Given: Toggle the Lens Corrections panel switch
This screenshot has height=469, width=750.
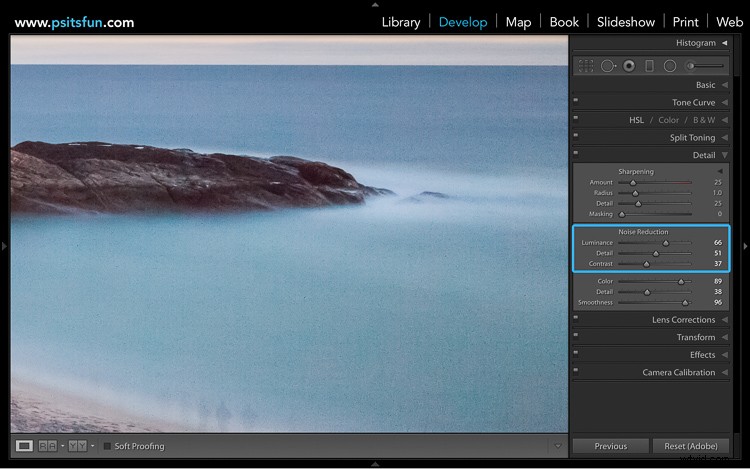Looking at the screenshot, I should tap(576, 317).
